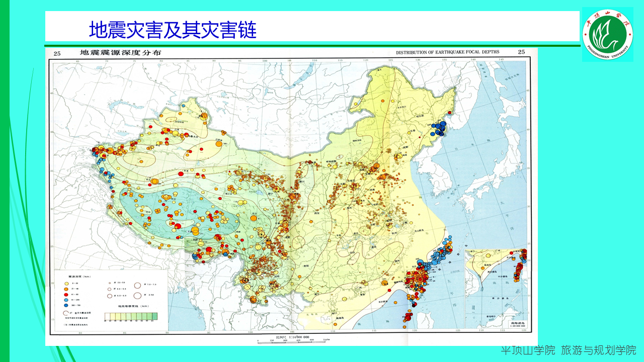Click the slide title 地震灾害及其灾害链
This screenshot has height=362, width=644.
173,30
